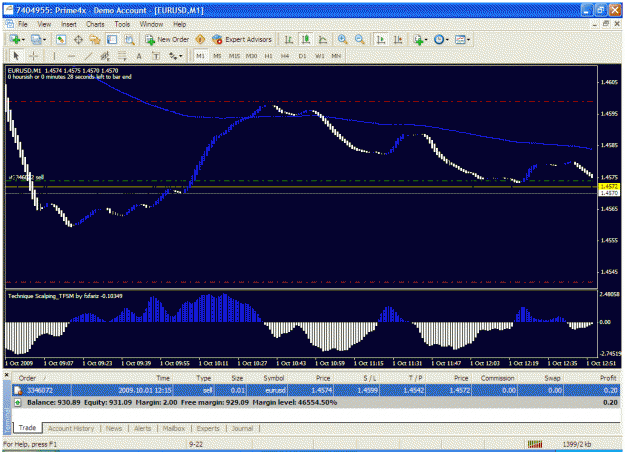Screen dimensions: 625x452
Task: Open the Charts menu
Action: click(95, 24)
